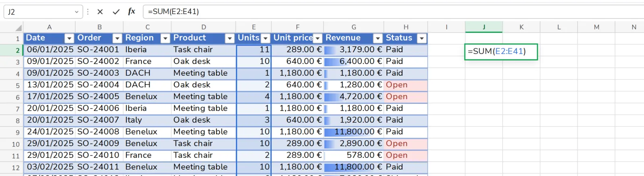Click revenue cell 4,720.00 €

354,97
